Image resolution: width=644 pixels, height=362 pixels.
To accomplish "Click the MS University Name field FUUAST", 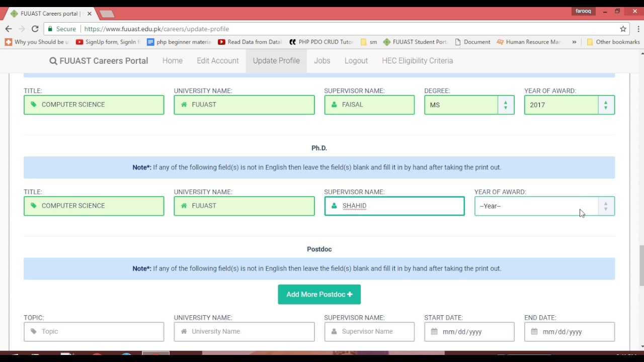I will (x=244, y=105).
